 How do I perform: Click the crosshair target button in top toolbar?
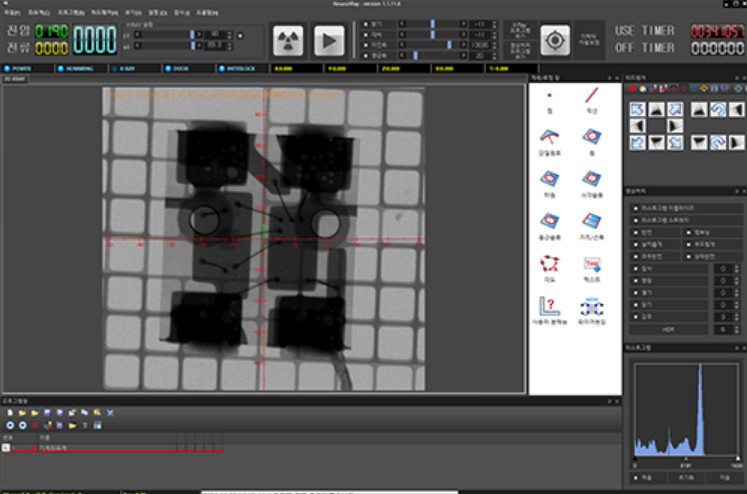click(x=554, y=40)
